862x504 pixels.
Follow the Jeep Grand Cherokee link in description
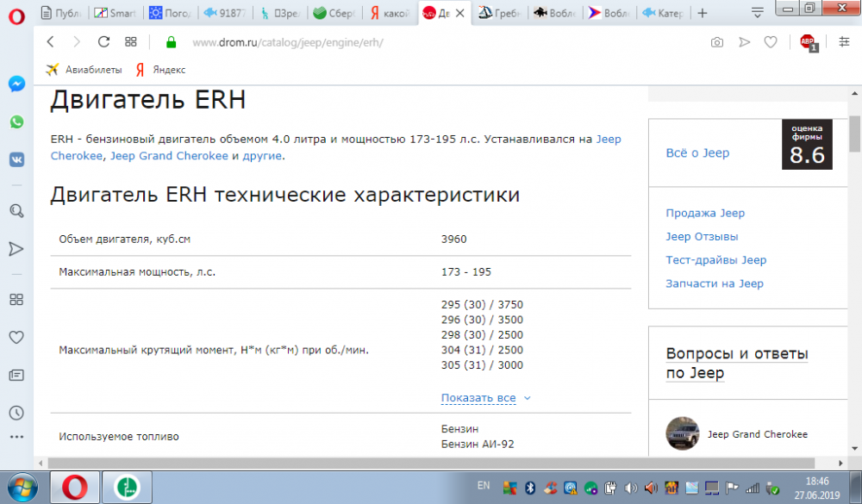(169, 156)
